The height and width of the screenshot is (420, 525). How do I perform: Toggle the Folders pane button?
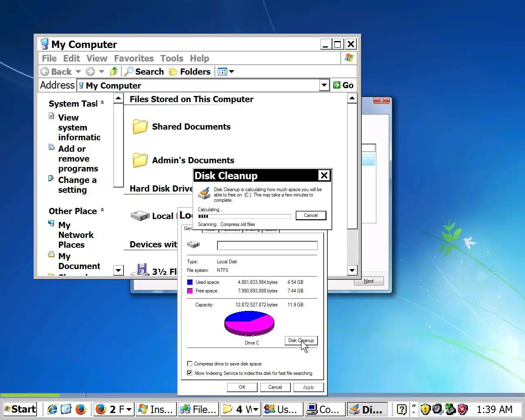(x=189, y=72)
